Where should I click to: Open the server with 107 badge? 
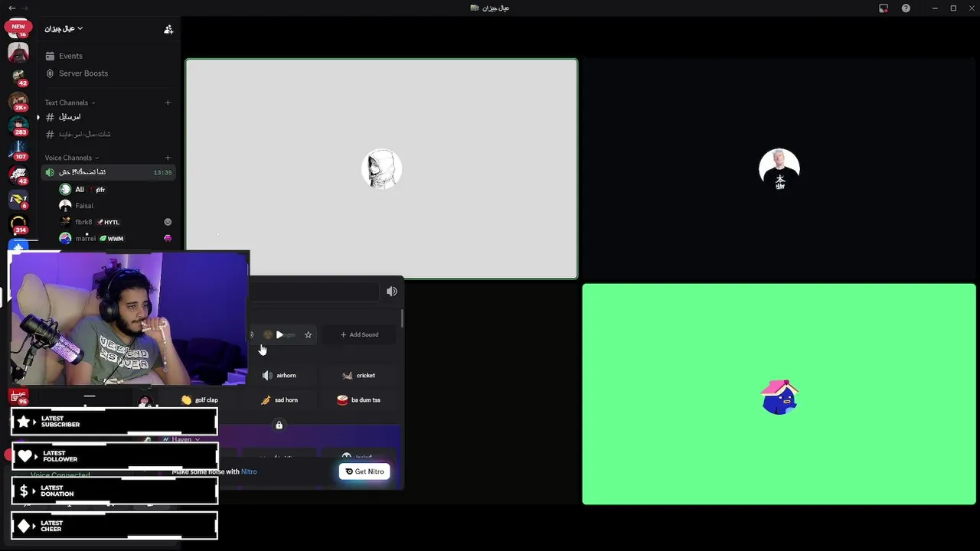(18, 151)
